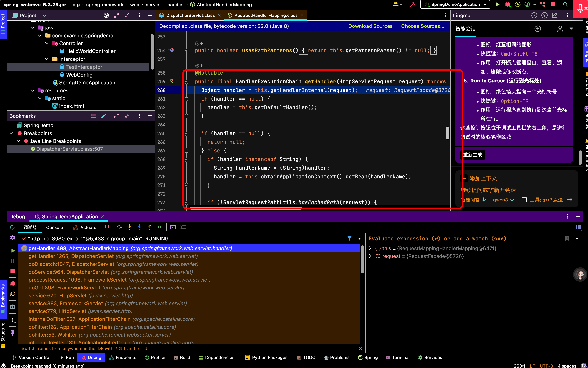Collapse the Interceptor folder in project tree

point(47,59)
